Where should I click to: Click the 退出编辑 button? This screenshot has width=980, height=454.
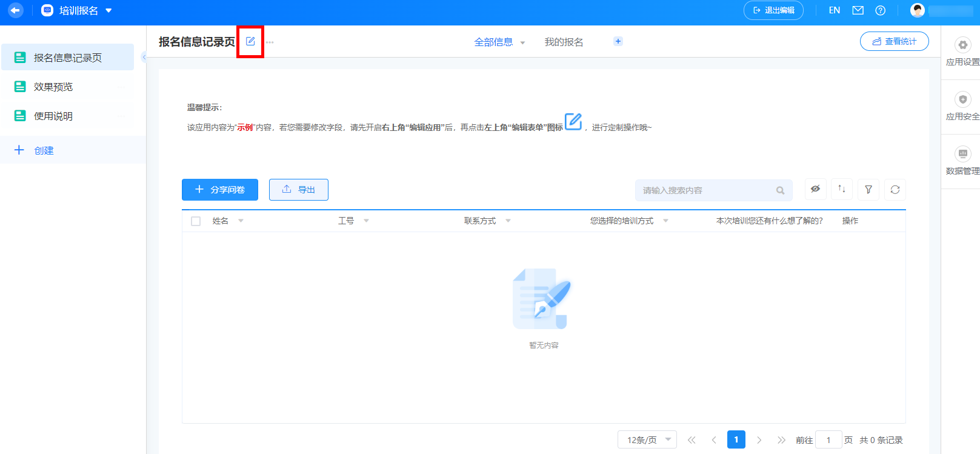click(773, 10)
